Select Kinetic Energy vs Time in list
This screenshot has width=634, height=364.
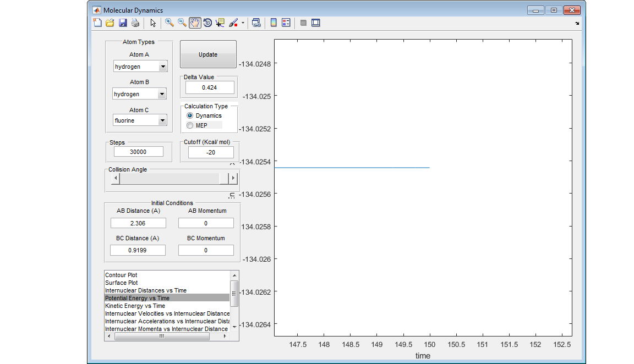(x=135, y=306)
